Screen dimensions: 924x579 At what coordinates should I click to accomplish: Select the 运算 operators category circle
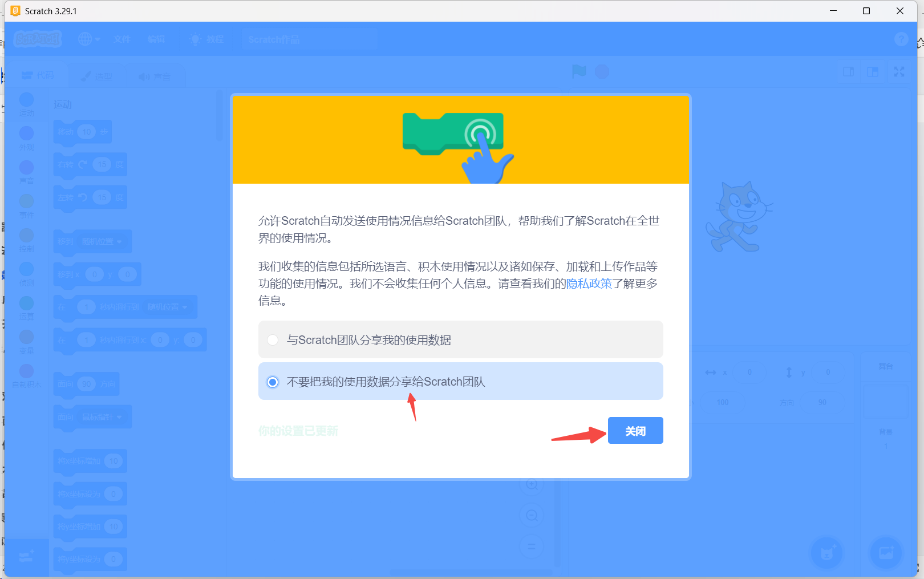pos(26,303)
